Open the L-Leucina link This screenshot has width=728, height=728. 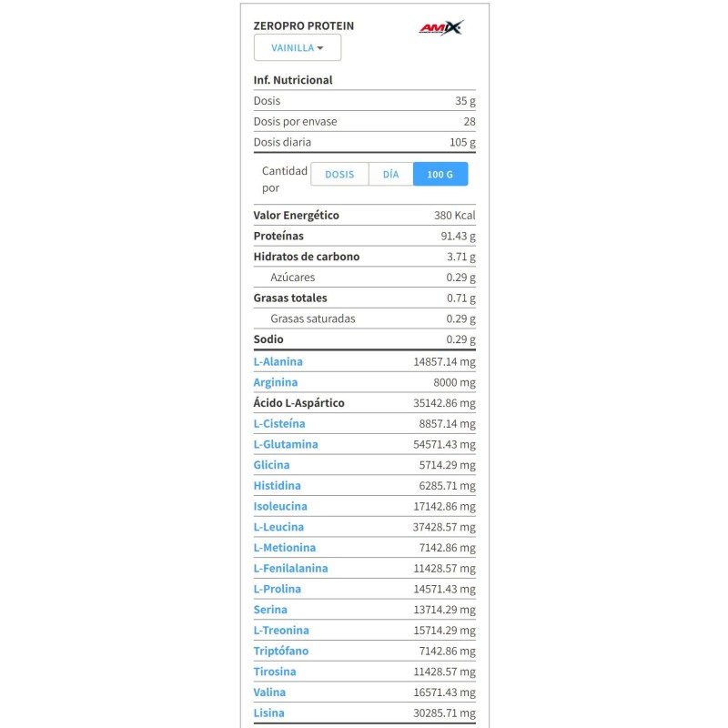(278, 527)
